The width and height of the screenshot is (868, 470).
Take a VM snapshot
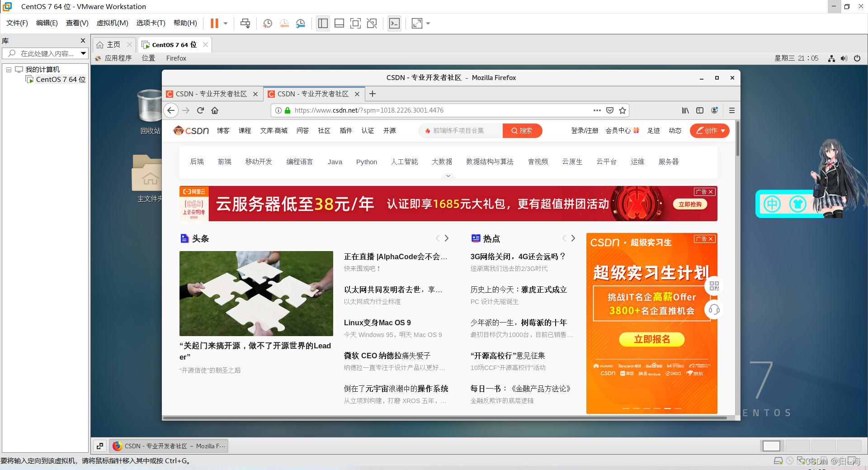pos(268,23)
